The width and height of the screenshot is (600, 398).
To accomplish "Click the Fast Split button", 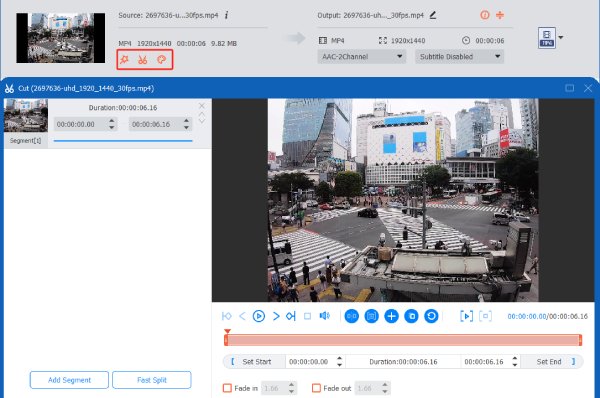I will pos(152,380).
